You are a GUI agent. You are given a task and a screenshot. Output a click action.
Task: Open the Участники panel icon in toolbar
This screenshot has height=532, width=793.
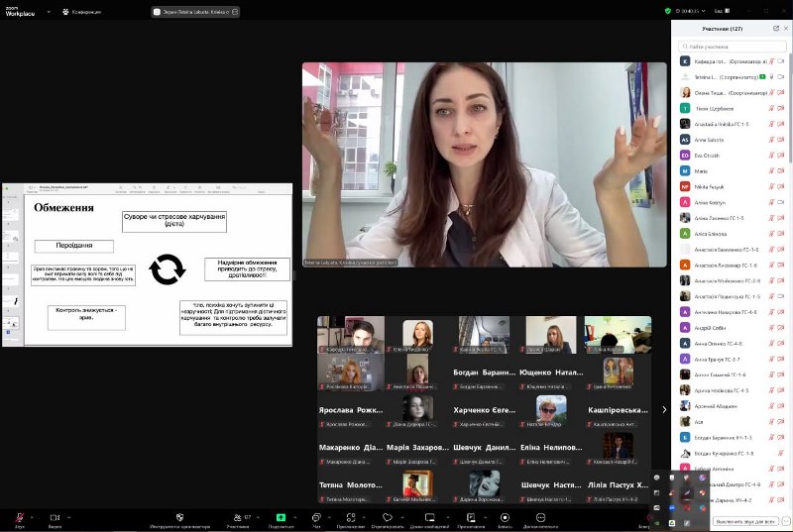(237, 517)
